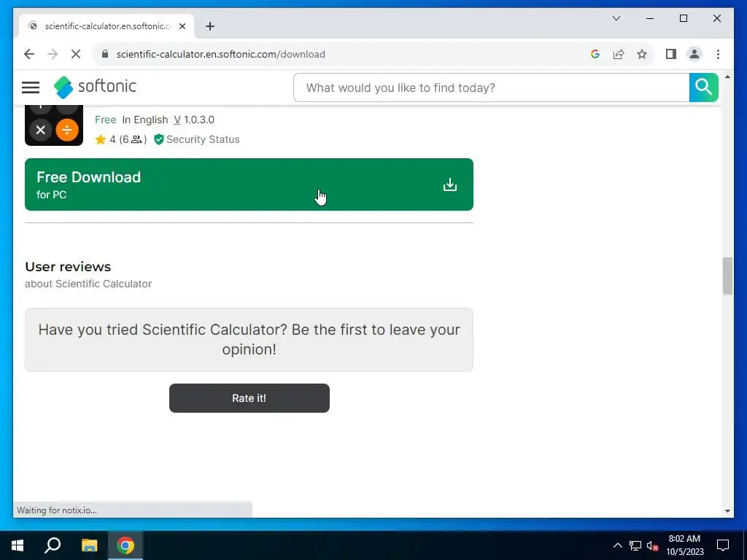Click the forward navigation arrow
The image size is (747, 560).
tap(53, 54)
